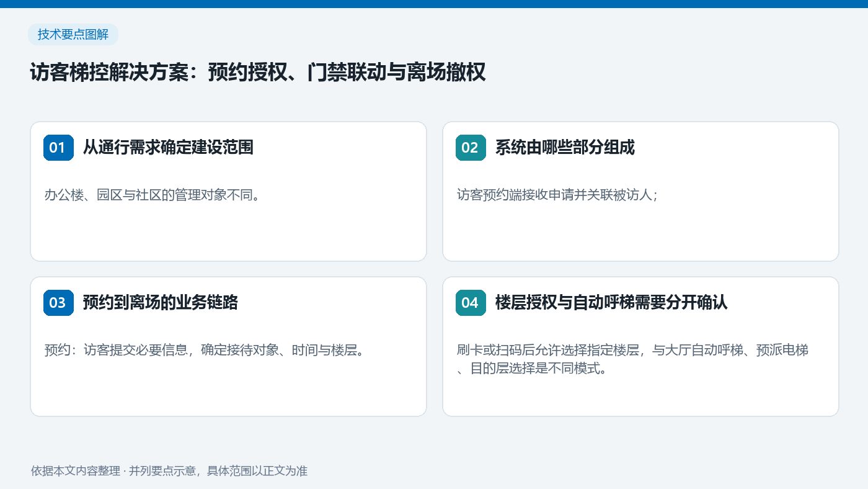Click the 技术要点图解 tag label
The width and height of the screenshot is (868, 489).
73,35
